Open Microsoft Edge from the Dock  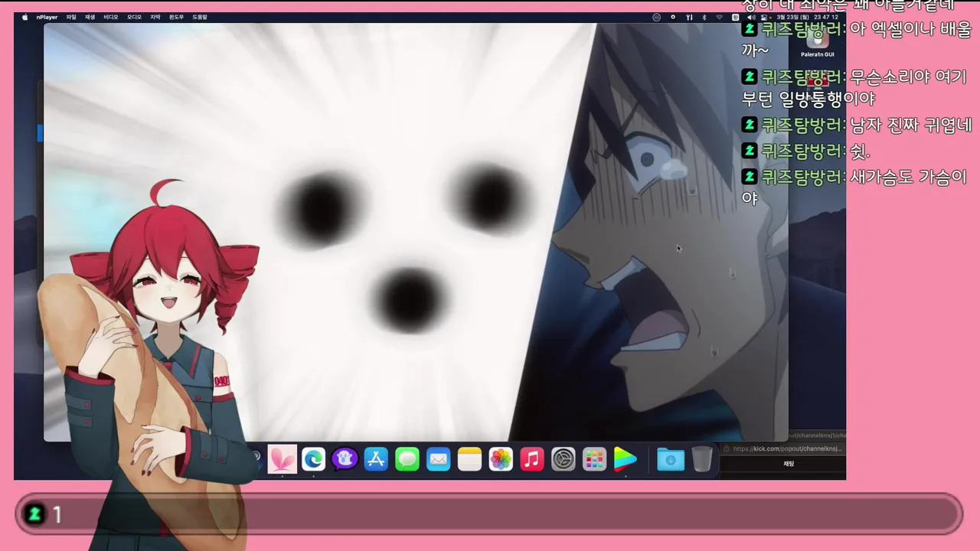click(x=313, y=459)
